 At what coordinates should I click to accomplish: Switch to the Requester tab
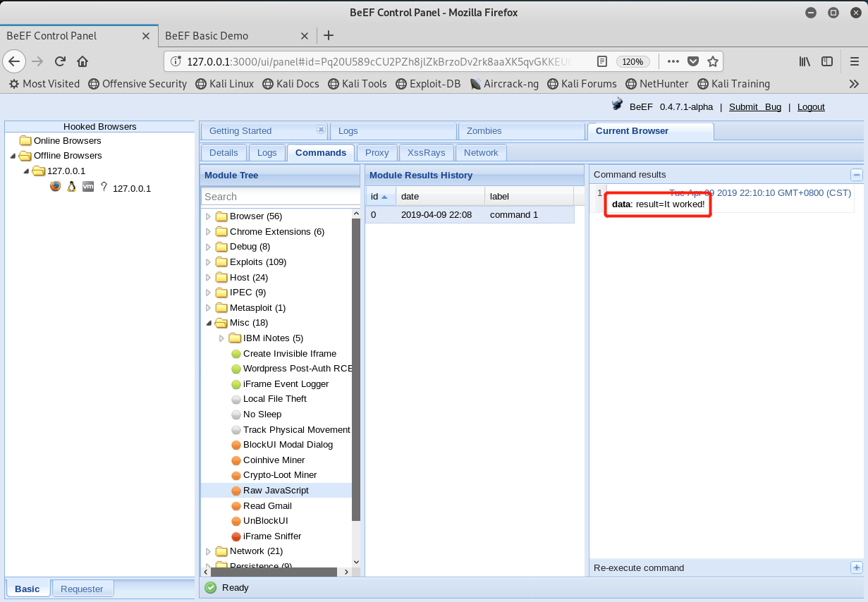[x=82, y=589]
